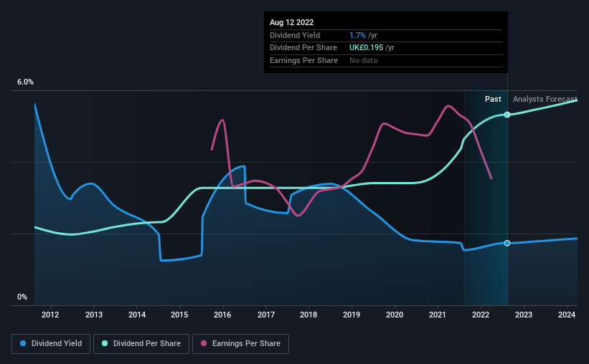The width and height of the screenshot is (589, 364).
Task: Click the 6.0% y-axis label
Action: [25, 82]
